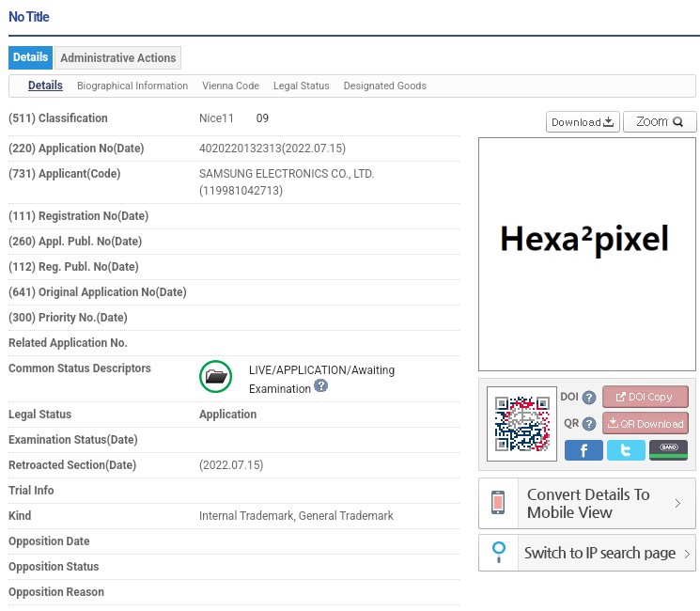Select the Details main tab
This screenshot has width=700, height=611.
[x=31, y=57]
